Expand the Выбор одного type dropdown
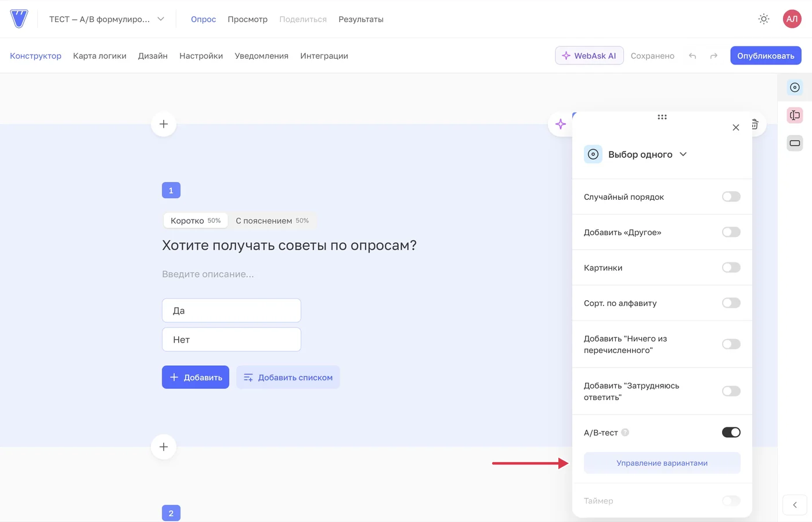Screen dimensions: 812x522 pos(683,154)
